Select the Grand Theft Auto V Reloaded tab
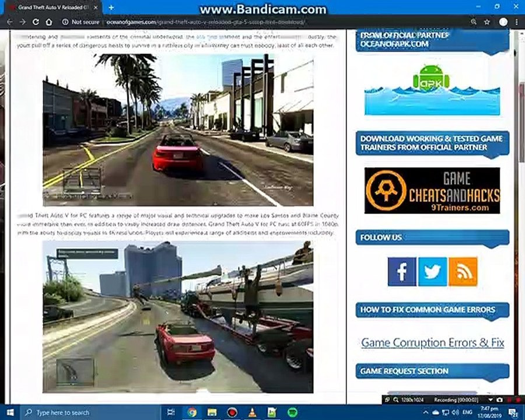525x420 pixels. (54, 8)
